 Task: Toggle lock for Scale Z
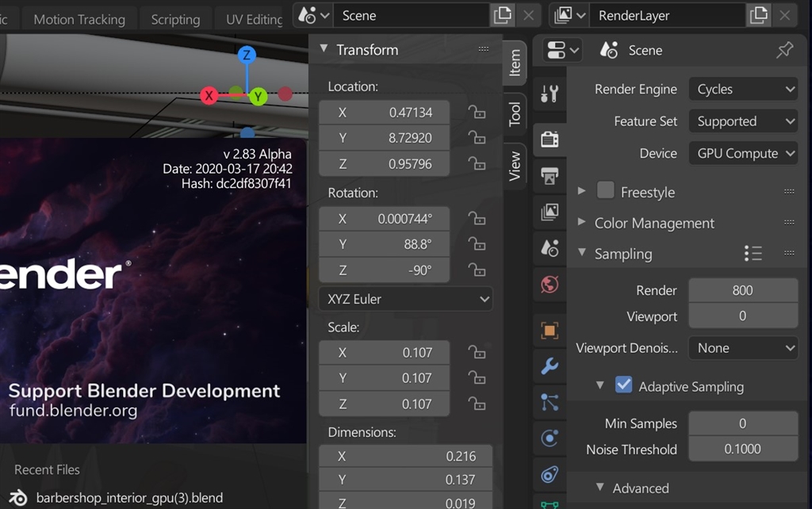coord(477,404)
